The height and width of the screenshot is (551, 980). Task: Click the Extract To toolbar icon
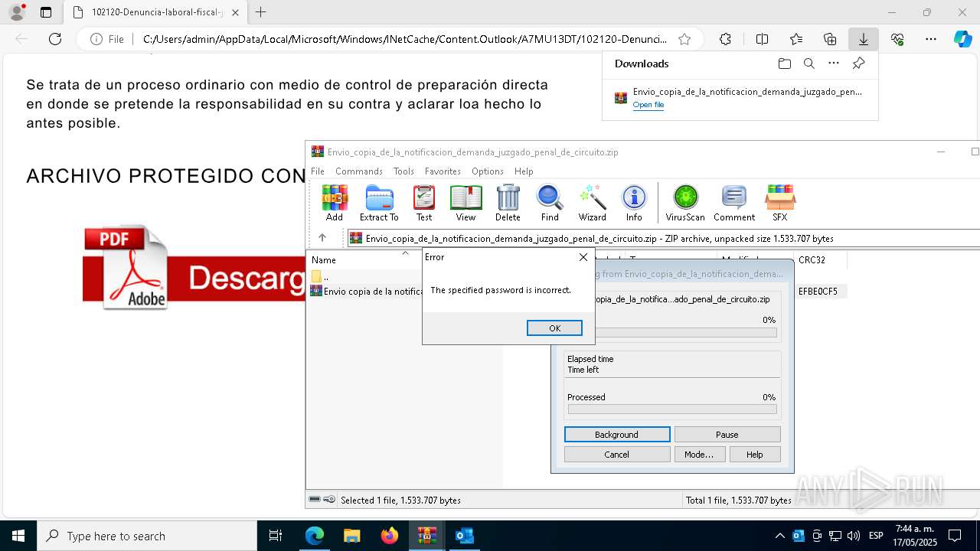[x=379, y=203]
